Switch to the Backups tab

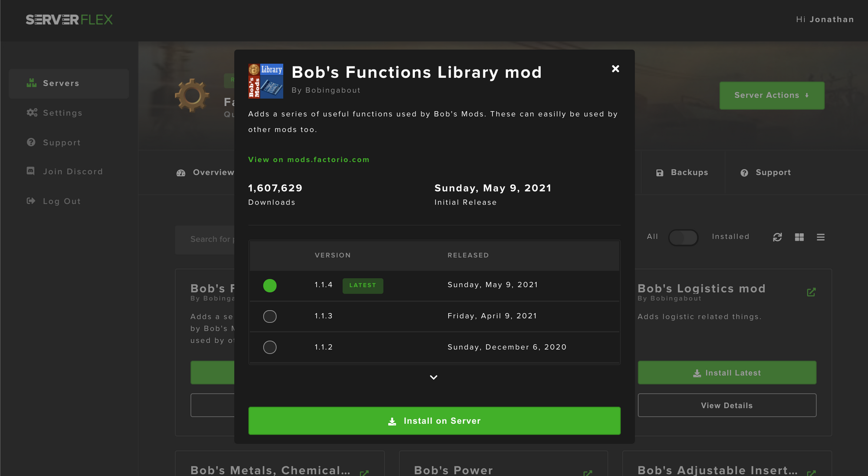pos(682,172)
